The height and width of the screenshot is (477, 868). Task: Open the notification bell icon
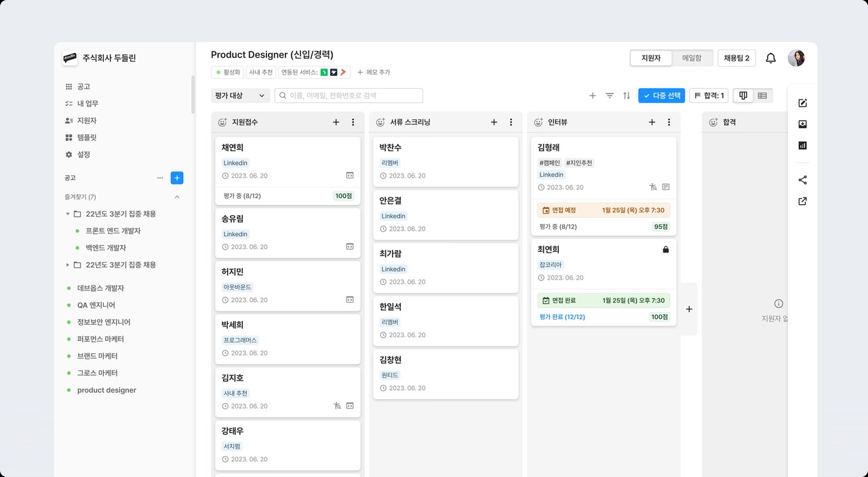click(770, 58)
